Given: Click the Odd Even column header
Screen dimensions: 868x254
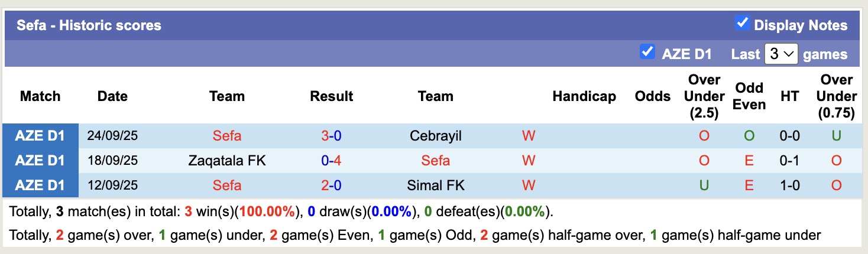Looking at the screenshot, I should (749, 96).
